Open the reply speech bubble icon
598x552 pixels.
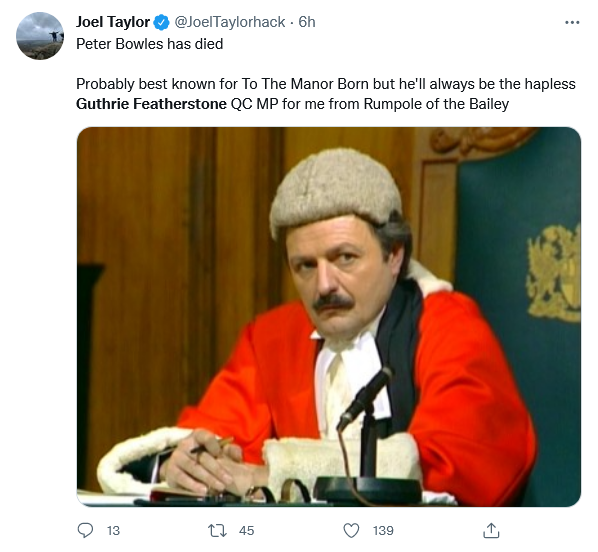(x=85, y=530)
